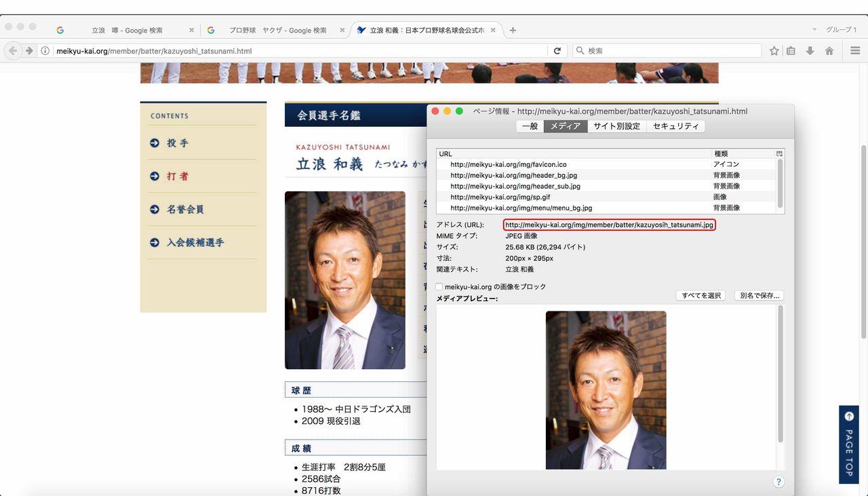Sort media list by 種類 column header

click(x=743, y=154)
